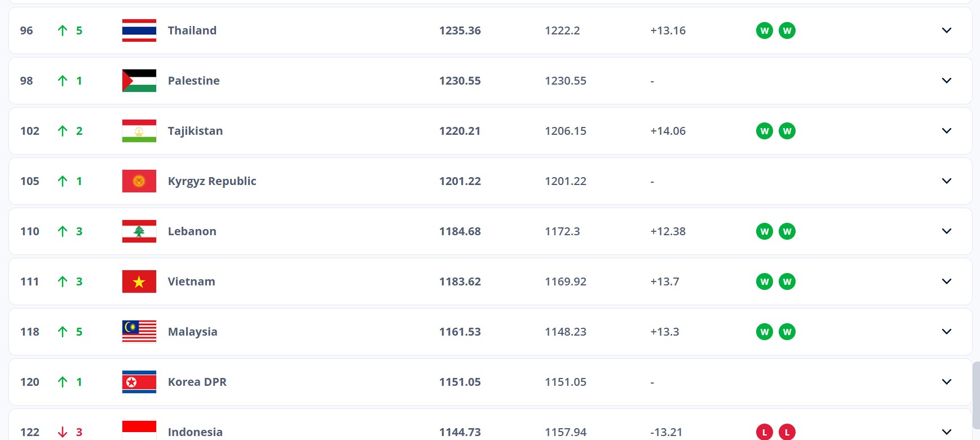Open the Vietnam team link

coord(191,281)
